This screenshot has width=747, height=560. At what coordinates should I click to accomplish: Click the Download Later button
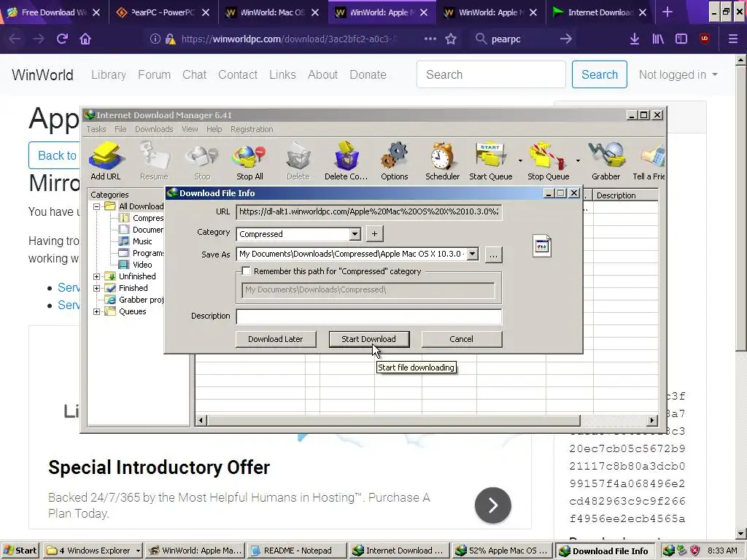tap(275, 339)
